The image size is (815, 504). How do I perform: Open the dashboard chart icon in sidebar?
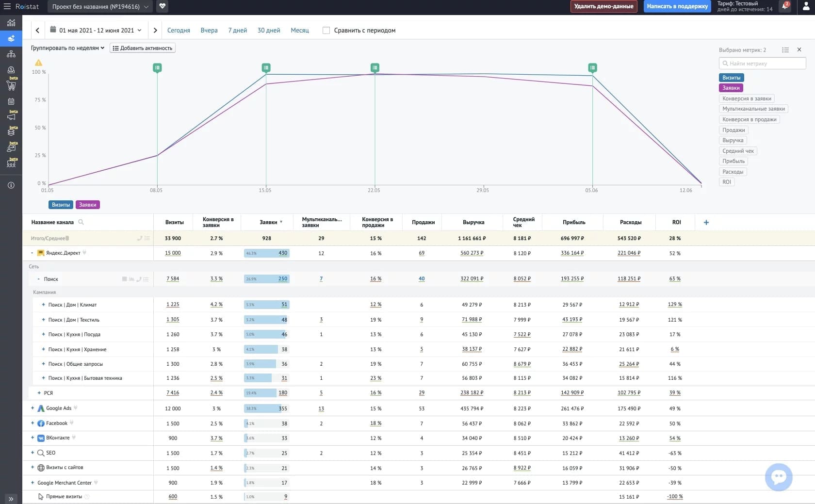(11, 23)
